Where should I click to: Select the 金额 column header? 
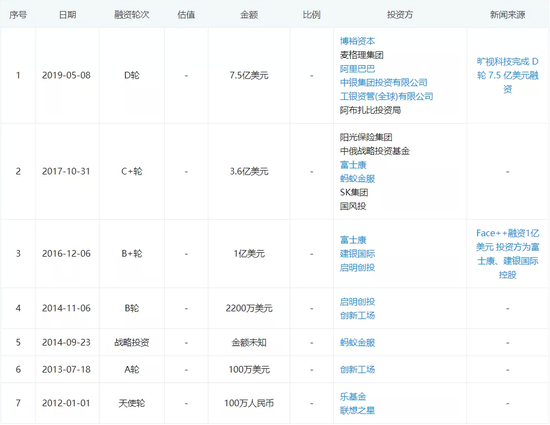pyautogui.click(x=249, y=15)
